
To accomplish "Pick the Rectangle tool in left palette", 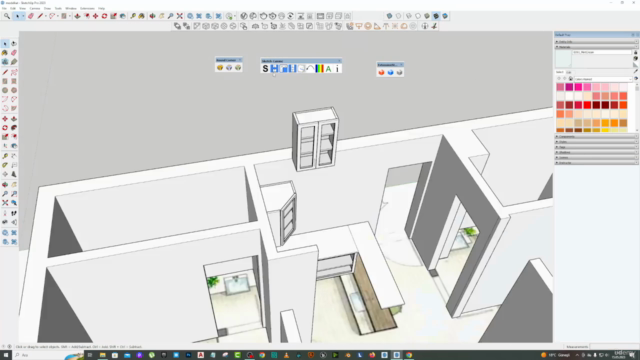I will (x=5, y=81).
